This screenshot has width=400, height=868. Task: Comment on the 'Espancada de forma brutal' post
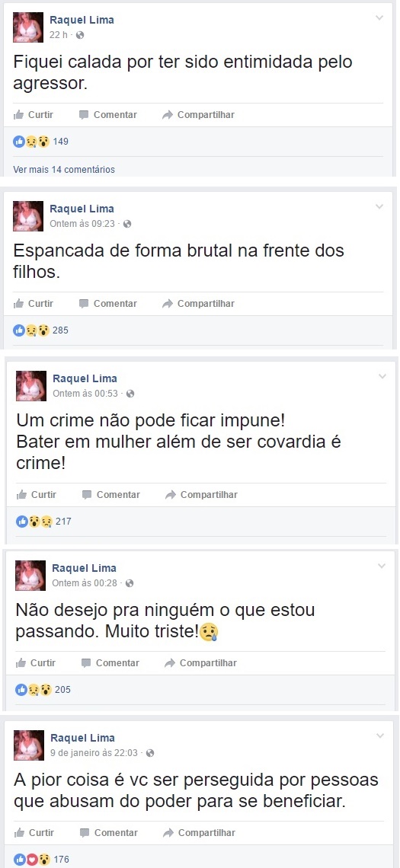(x=108, y=304)
